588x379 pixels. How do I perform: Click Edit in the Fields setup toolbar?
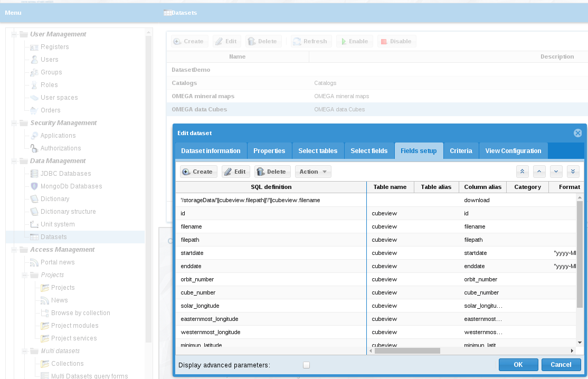point(235,172)
